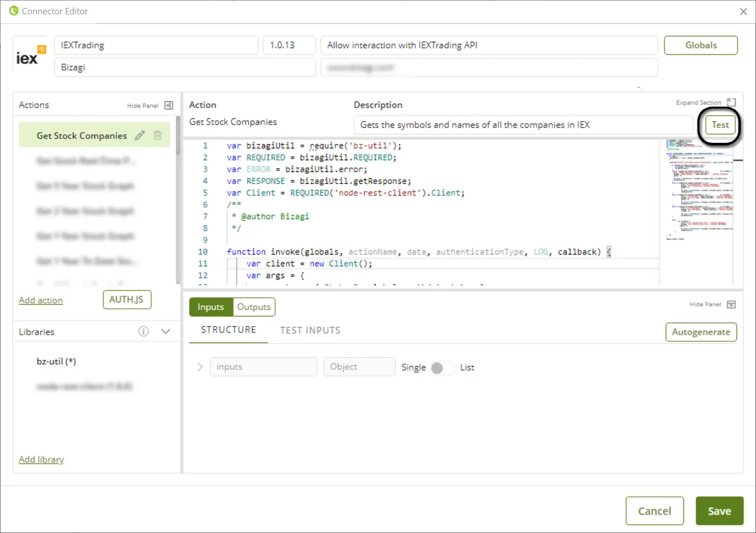Edit the author Bizagi field
Image resolution: width=756 pixels, height=533 pixels.
pyautogui.click(x=185, y=68)
